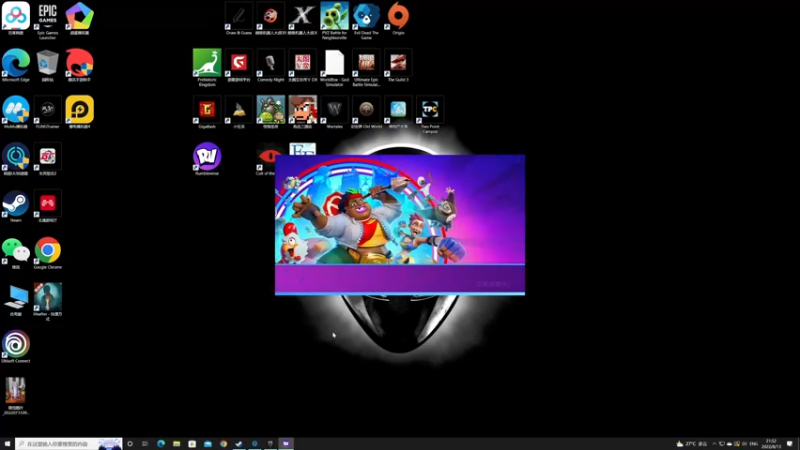Open the GigaBash desktop shortcut
This screenshot has width=800, height=450.
(x=207, y=112)
